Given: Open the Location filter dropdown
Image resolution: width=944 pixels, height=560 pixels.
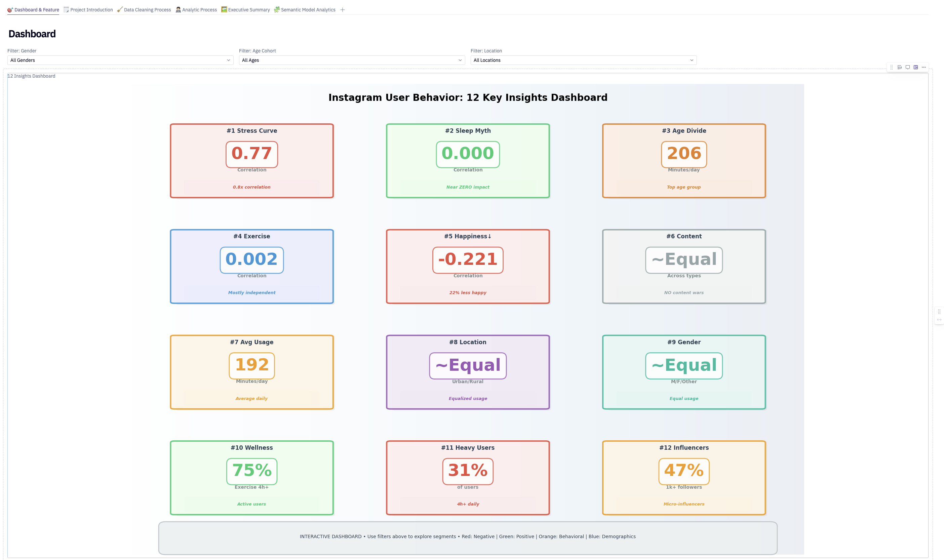Looking at the screenshot, I should 583,60.
